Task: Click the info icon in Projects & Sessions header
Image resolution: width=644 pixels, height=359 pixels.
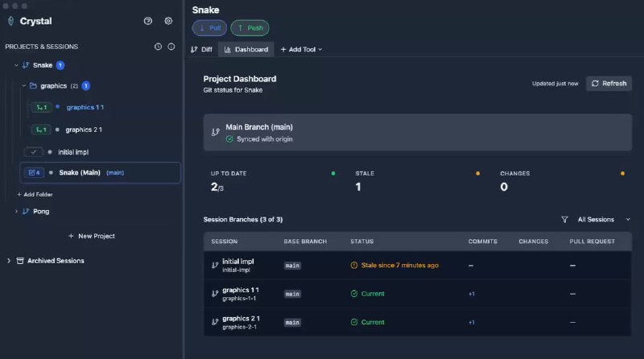Action: coord(171,47)
